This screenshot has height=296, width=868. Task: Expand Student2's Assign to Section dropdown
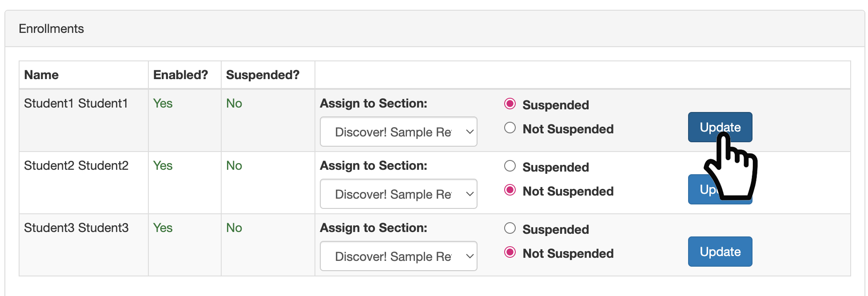[398, 194]
